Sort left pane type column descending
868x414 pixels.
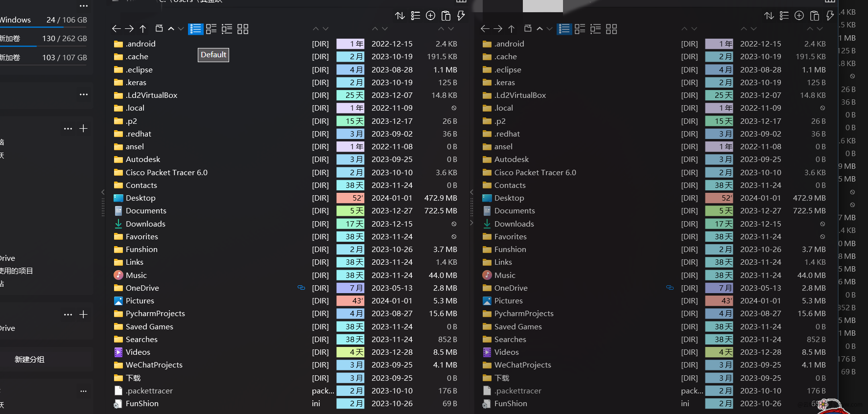(326, 29)
